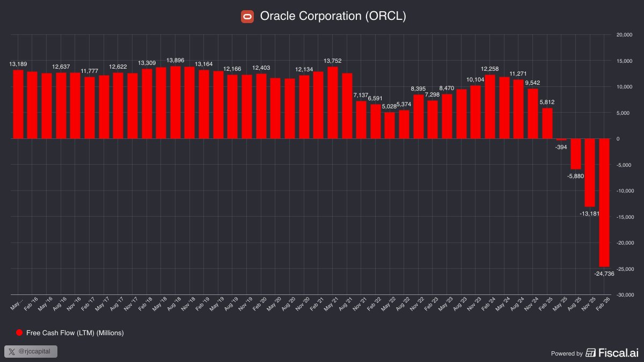Click the '5,812' data label
This screenshot has width=644, height=362.
click(547, 102)
